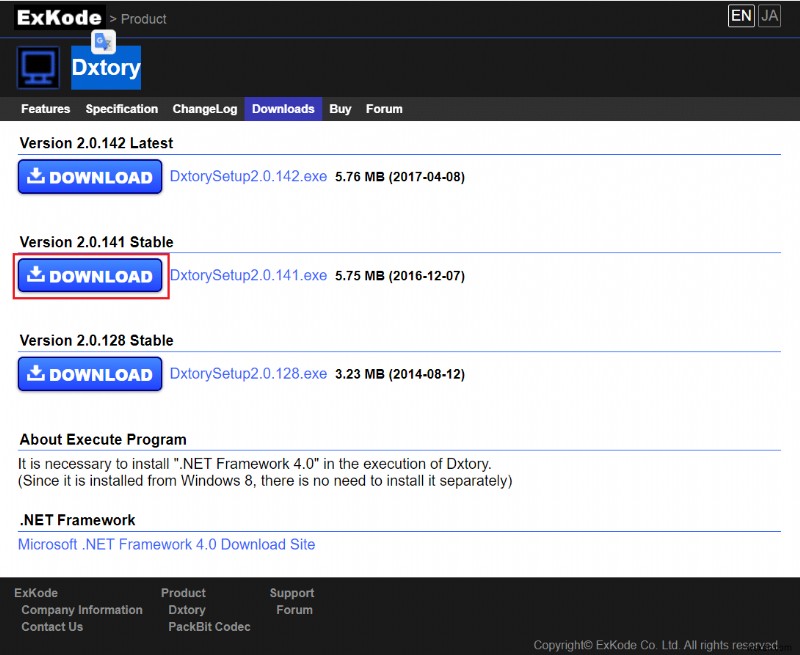Open the Product breadcrumb link

(x=144, y=19)
